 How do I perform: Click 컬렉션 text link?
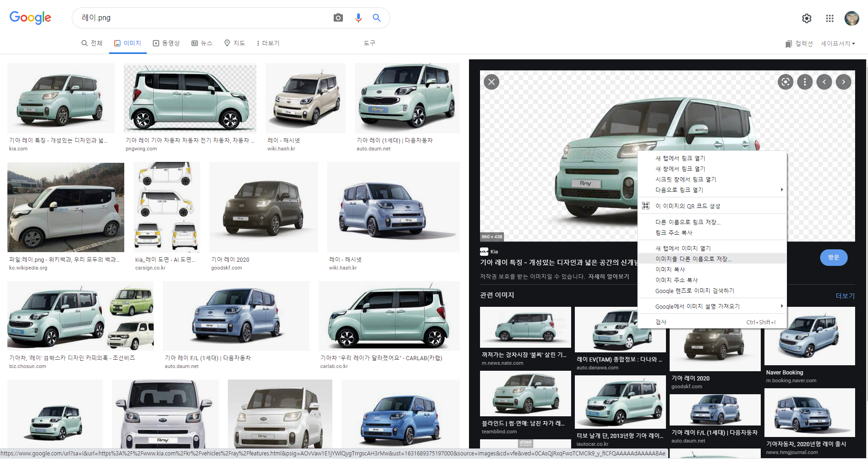pyautogui.click(x=804, y=44)
